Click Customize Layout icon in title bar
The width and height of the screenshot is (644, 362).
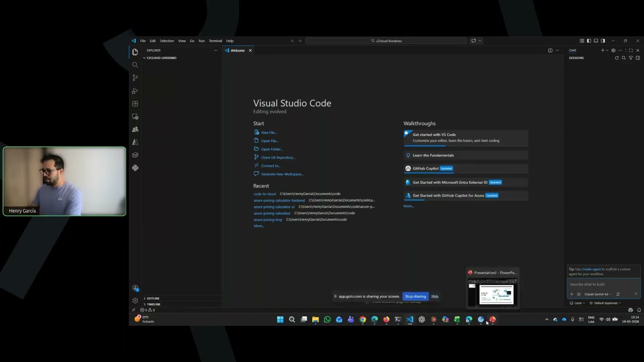click(x=582, y=41)
